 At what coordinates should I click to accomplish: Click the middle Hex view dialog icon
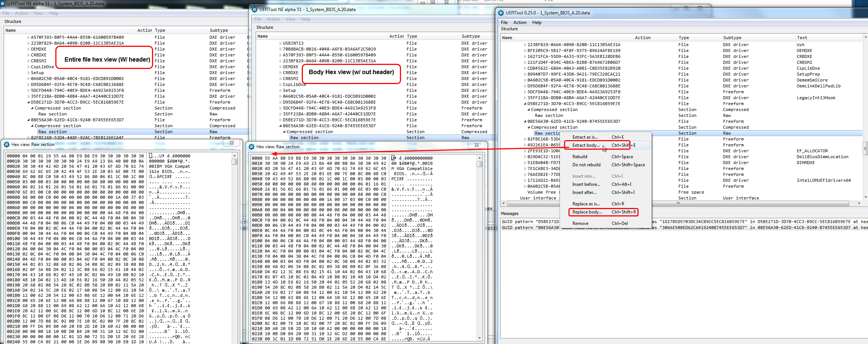click(x=252, y=147)
